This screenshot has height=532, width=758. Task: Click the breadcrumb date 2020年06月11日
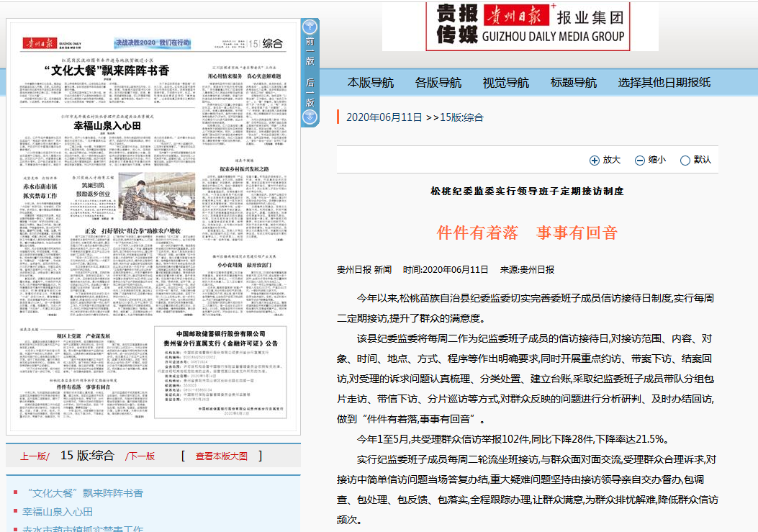384,117
